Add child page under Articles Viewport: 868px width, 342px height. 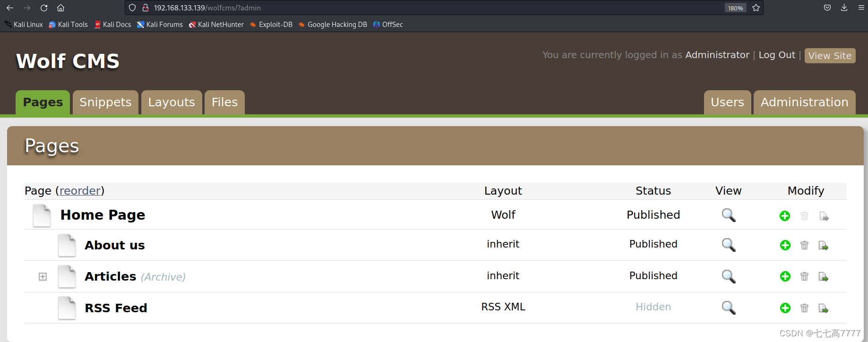(x=785, y=276)
